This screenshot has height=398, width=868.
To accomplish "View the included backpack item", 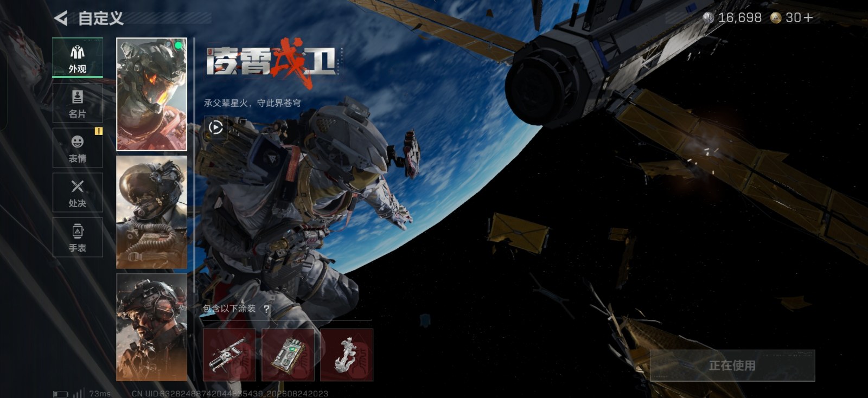I will coord(288,355).
